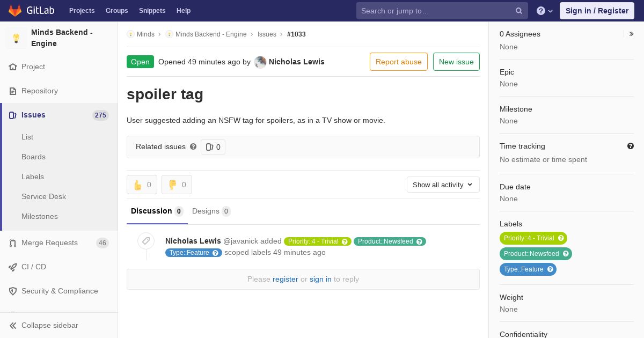This screenshot has width=644, height=338.
Task: Click the Time tracking help icon
Action: 631,146
